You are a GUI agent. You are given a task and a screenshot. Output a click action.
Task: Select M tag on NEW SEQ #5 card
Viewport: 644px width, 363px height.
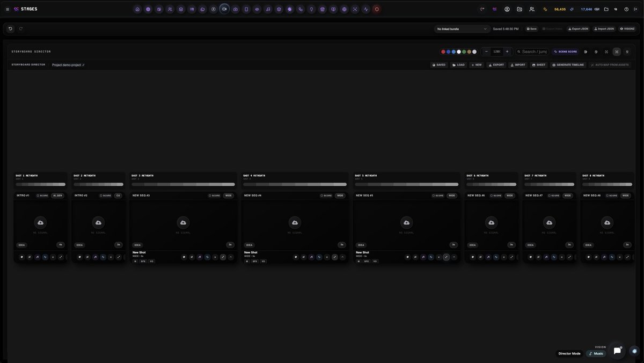tap(358, 262)
